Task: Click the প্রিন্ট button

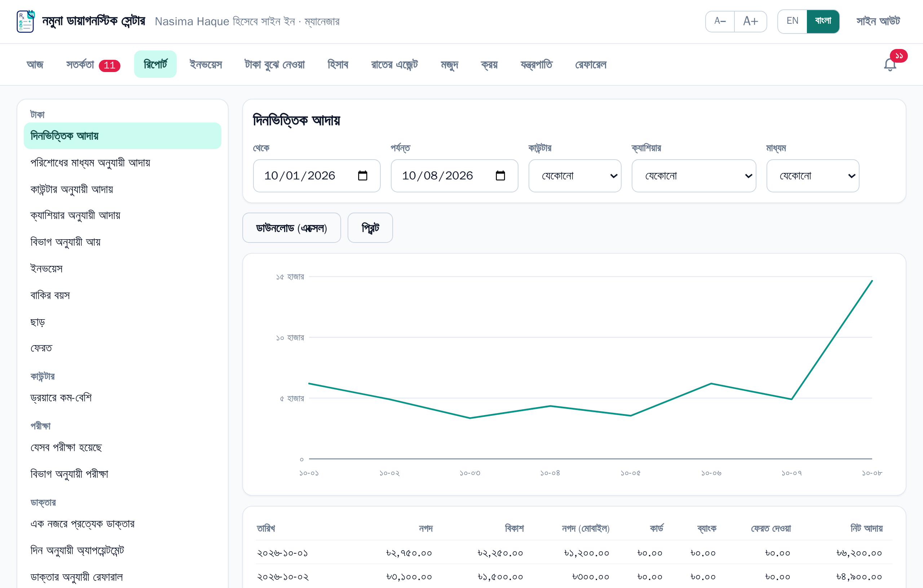Action: click(370, 228)
